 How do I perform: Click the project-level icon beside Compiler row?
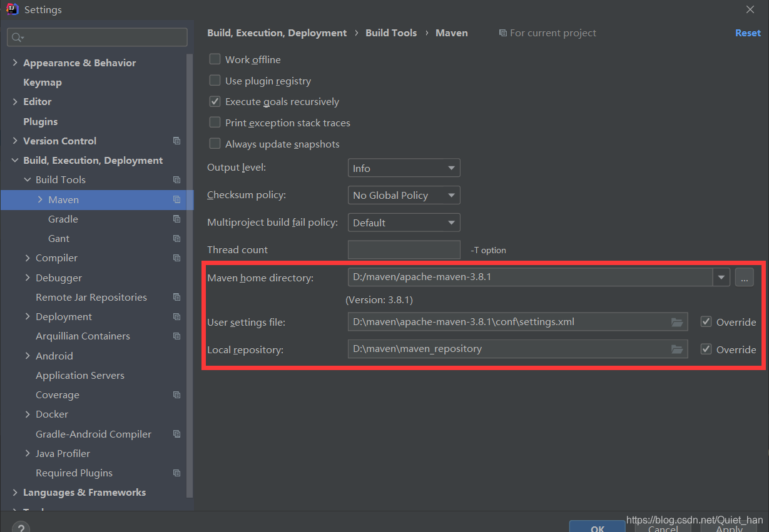(176, 258)
